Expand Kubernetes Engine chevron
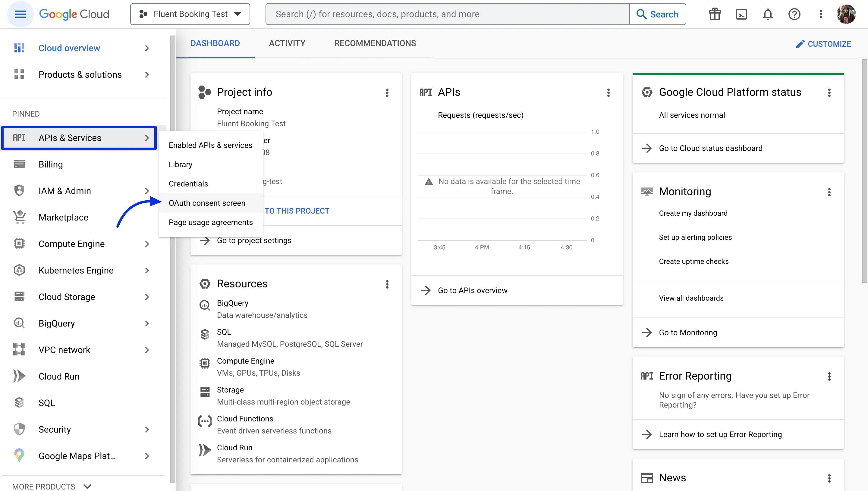 (x=147, y=270)
